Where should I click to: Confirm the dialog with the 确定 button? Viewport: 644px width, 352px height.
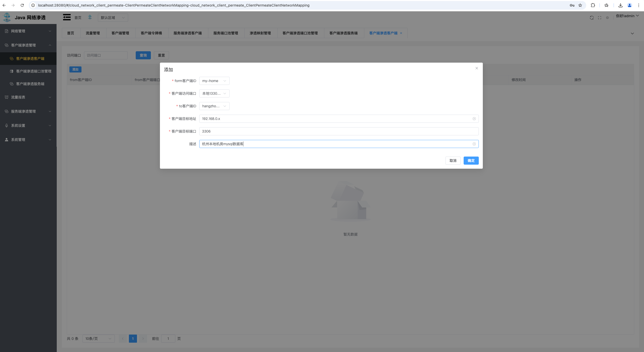(471, 161)
